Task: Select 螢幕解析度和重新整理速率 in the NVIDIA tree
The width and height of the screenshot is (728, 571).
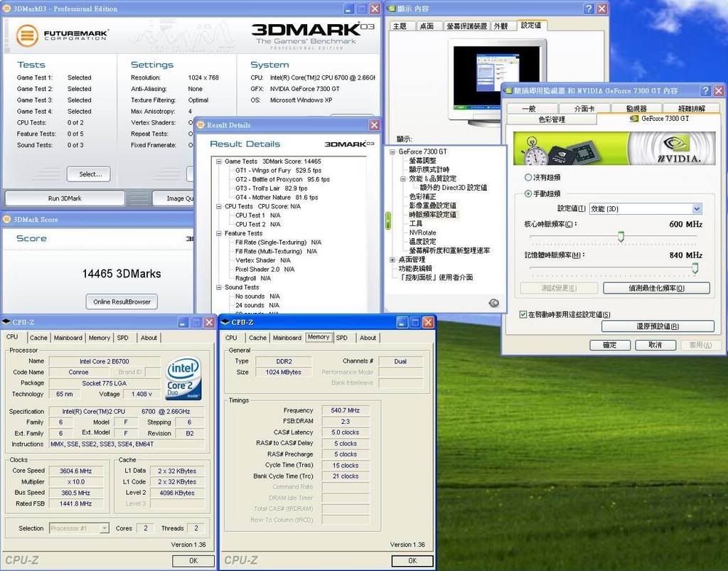Action: (x=449, y=250)
